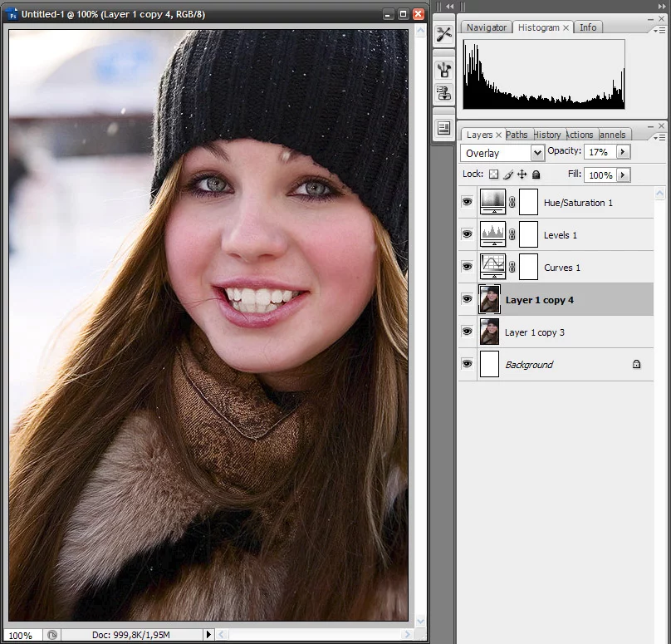Select the Layer 1 copy 3 layer
671x644 pixels.
click(x=535, y=332)
